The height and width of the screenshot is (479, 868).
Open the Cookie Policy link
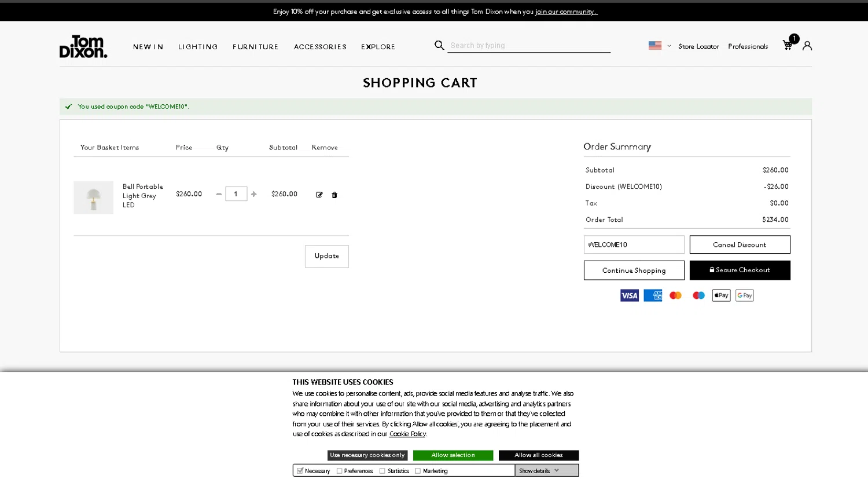coord(407,434)
